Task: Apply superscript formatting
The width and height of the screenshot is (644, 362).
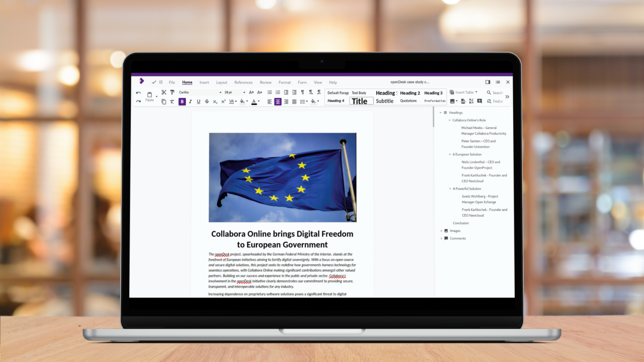Action: tap(223, 102)
